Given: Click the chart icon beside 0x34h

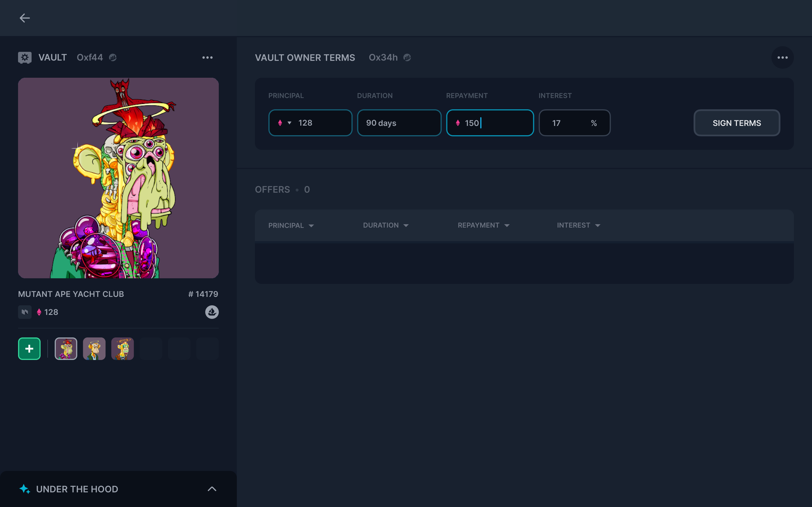Looking at the screenshot, I should 407,57.
